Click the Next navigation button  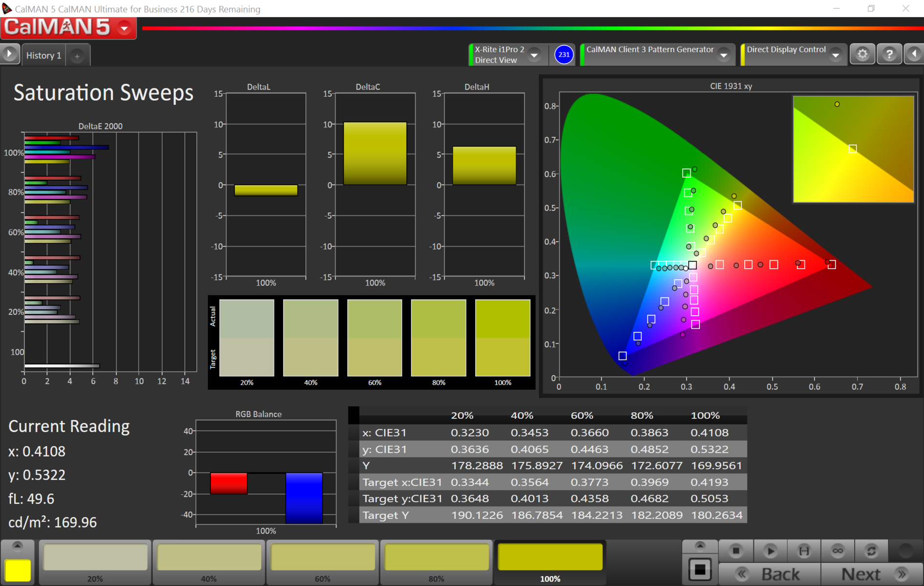872,574
